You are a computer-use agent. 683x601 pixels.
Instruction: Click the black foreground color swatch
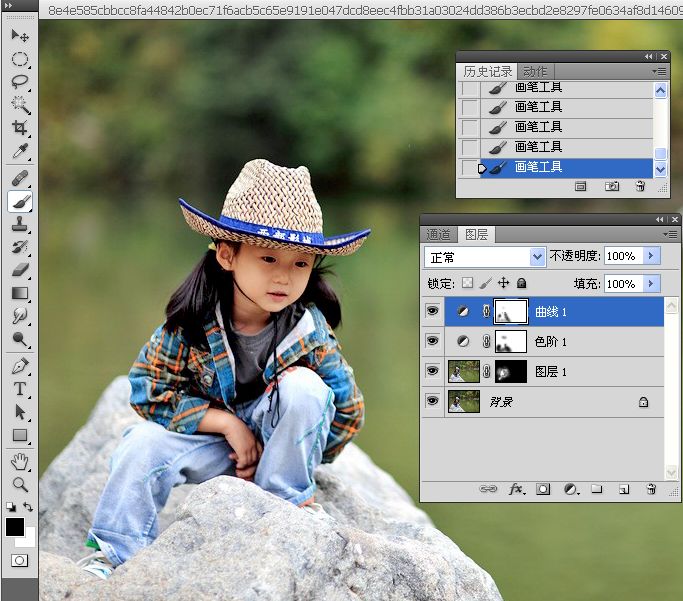15,527
